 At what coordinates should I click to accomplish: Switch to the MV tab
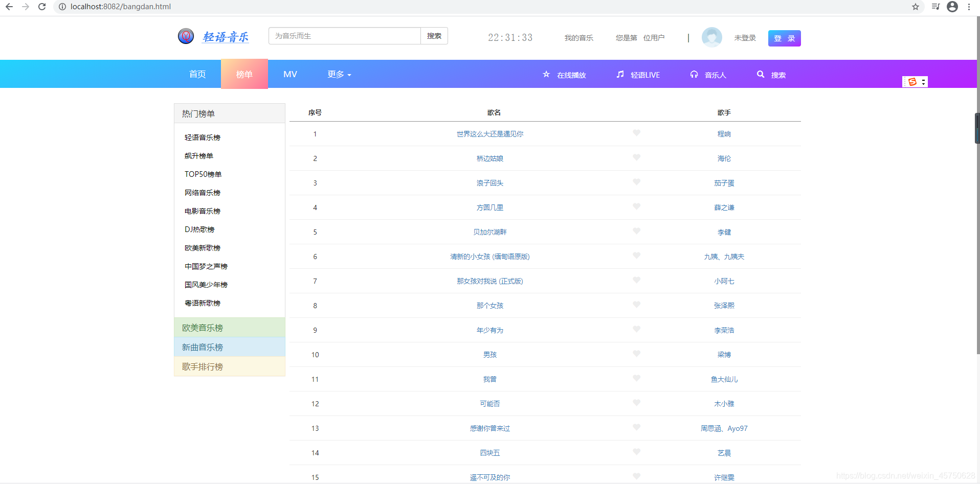(x=290, y=74)
